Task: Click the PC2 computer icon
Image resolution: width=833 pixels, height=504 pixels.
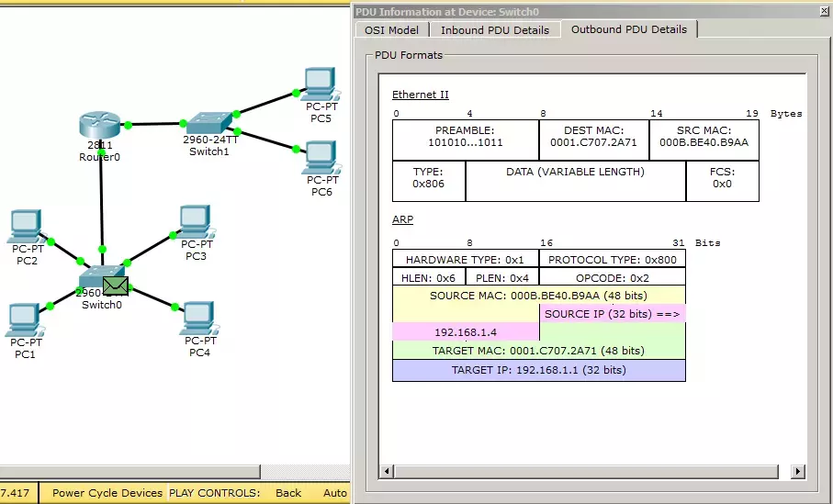Action: 26,227
